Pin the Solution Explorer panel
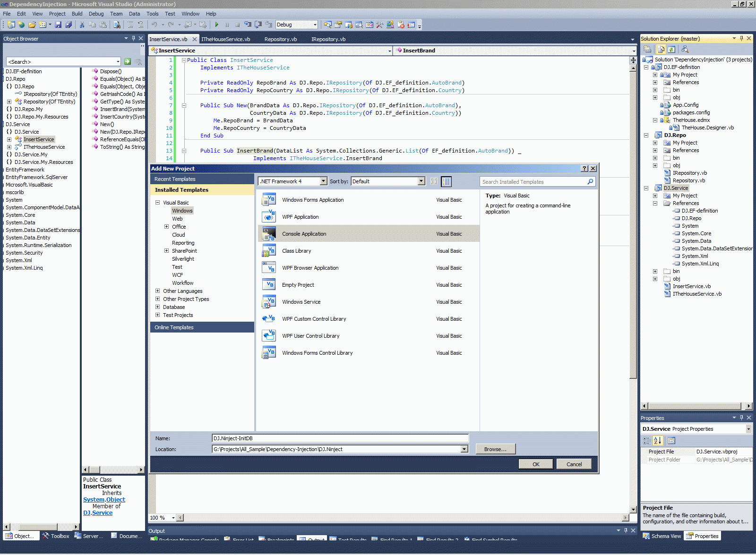This screenshot has width=756, height=555. tap(741, 39)
